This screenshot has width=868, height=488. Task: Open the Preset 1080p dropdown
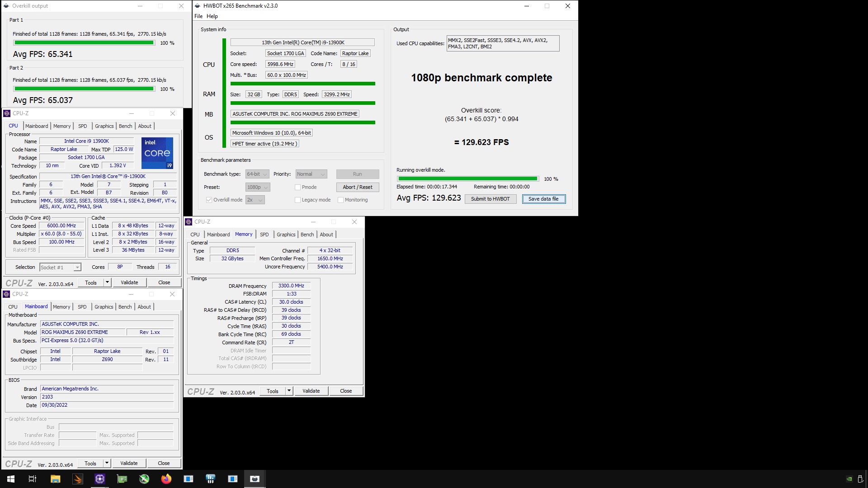[x=257, y=187]
